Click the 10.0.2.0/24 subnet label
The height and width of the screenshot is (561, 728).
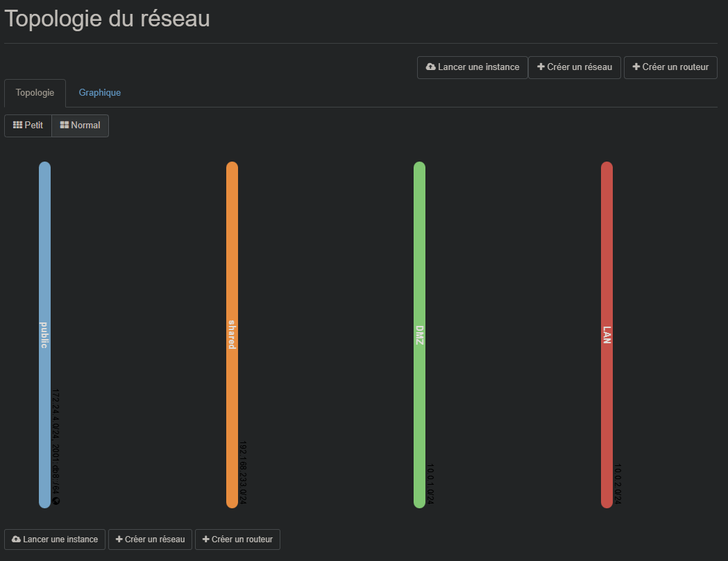coord(618,484)
